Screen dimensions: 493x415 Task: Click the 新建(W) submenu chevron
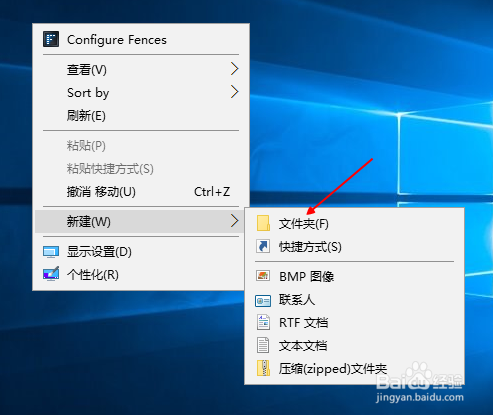click(235, 221)
